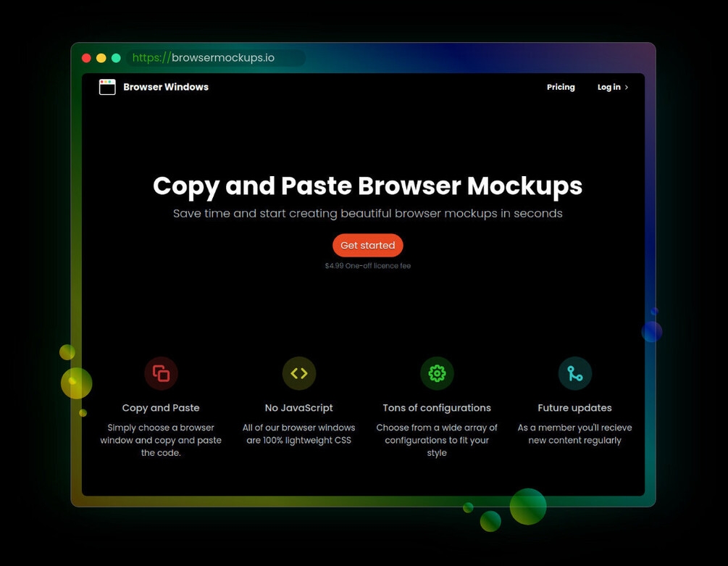Click the red Copy and Paste icon
Screen dimensions: 728x566
[161, 373]
